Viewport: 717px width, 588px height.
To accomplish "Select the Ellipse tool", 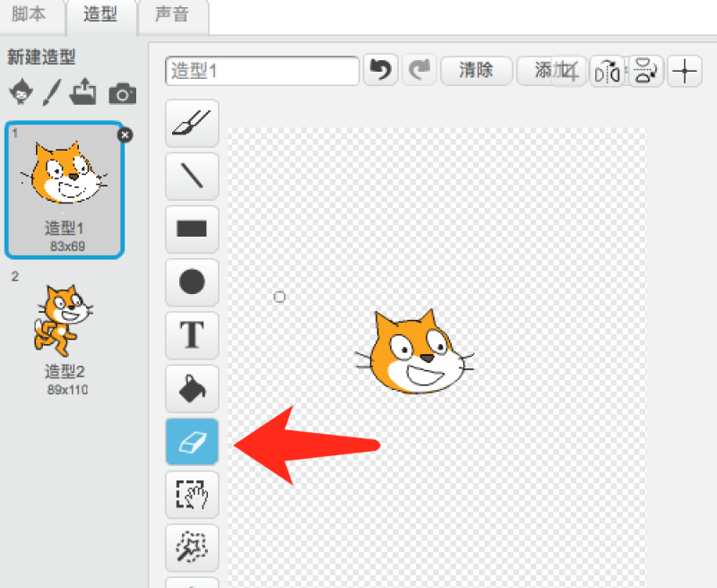I will [x=192, y=282].
